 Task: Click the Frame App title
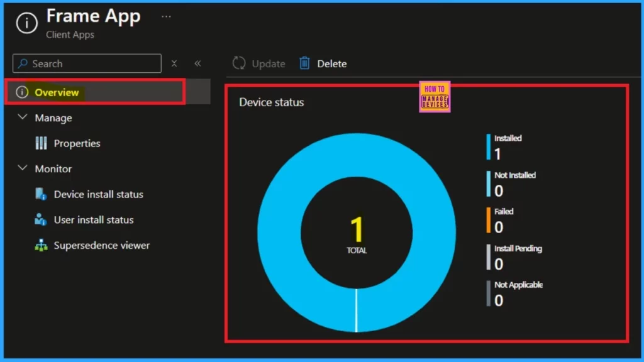(x=93, y=16)
